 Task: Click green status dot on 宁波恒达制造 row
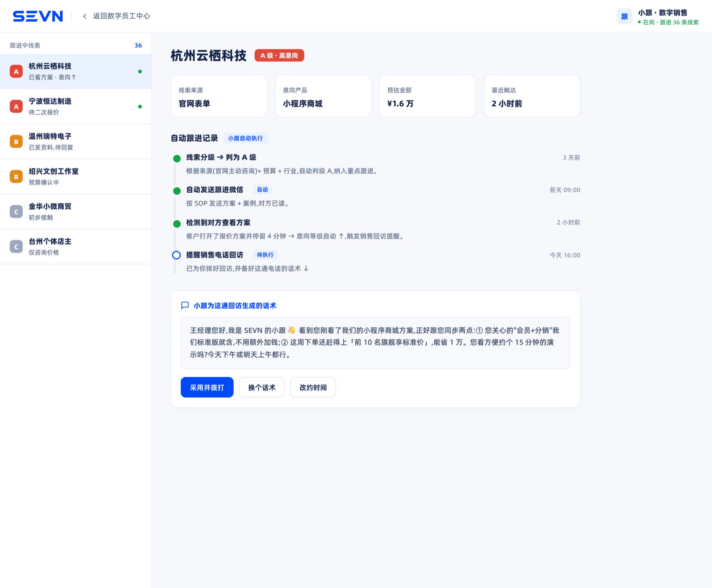(140, 106)
